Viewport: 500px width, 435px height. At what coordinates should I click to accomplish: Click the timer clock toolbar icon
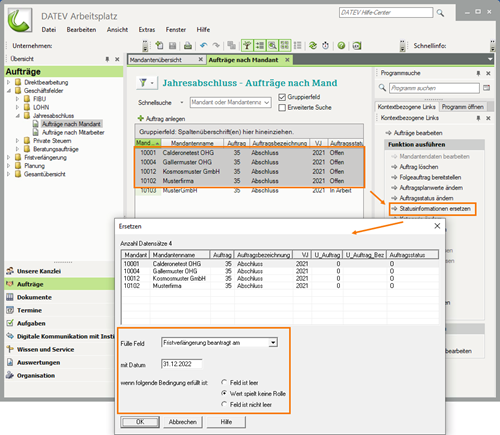click(326, 45)
